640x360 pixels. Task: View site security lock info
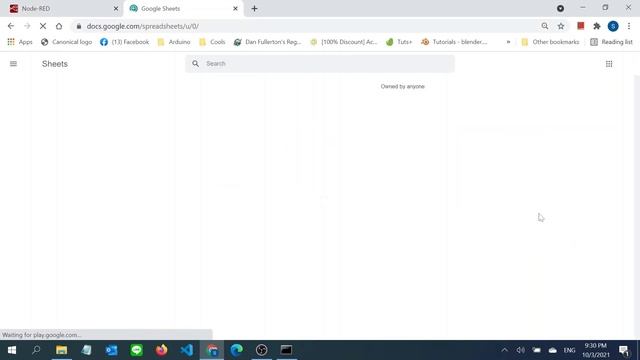coord(79,26)
